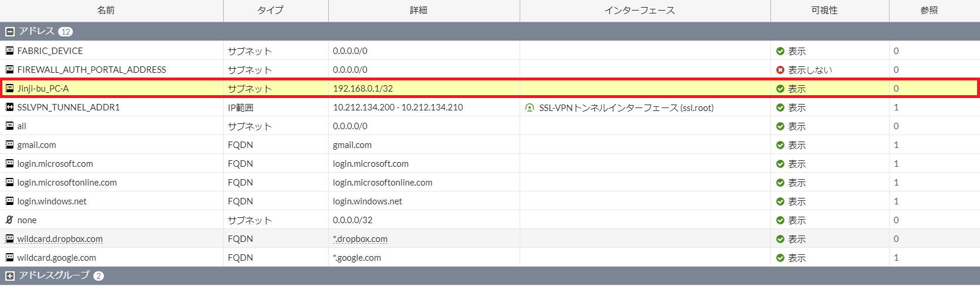
Task: Click the icon beside the all address
Action: coord(9,126)
